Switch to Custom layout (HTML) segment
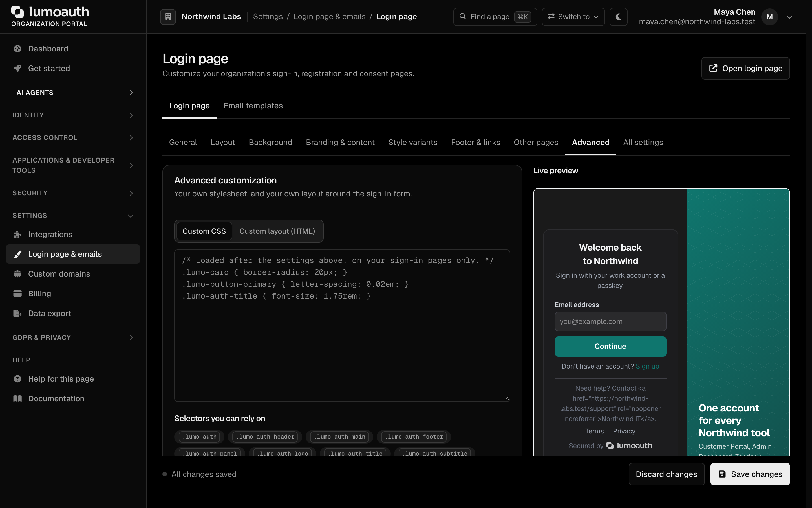The height and width of the screenshot is (508, 812). point(277,231)
